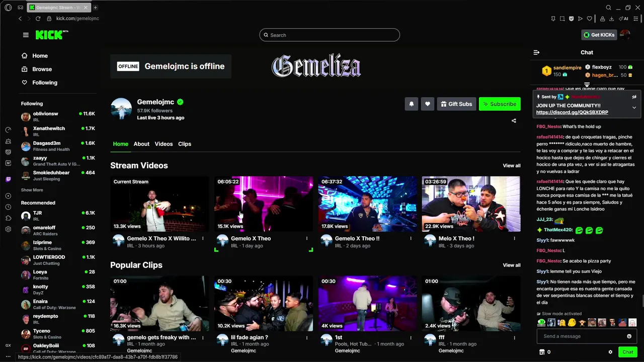The height and width of the screenshot is (362, 644).
Task: Expand the gift leaderboard handle
Action: pos(587,84)
